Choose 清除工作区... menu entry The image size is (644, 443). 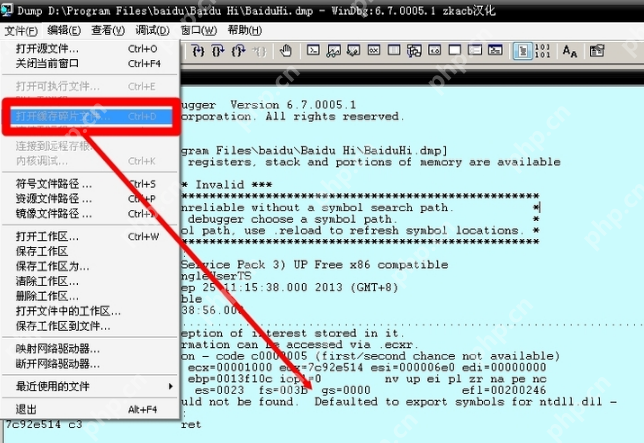[x=90, y=281]
